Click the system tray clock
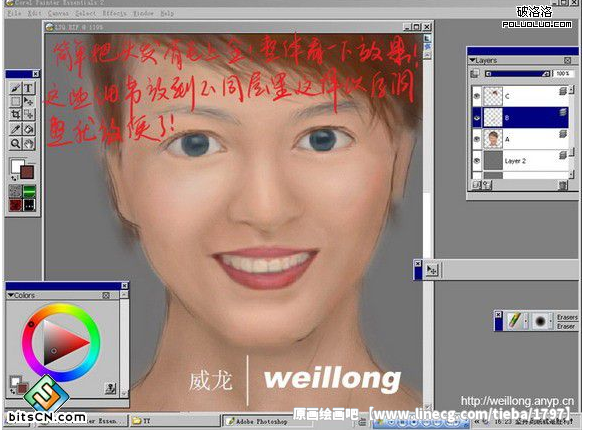The image size is (611, 433). (503, 421)
